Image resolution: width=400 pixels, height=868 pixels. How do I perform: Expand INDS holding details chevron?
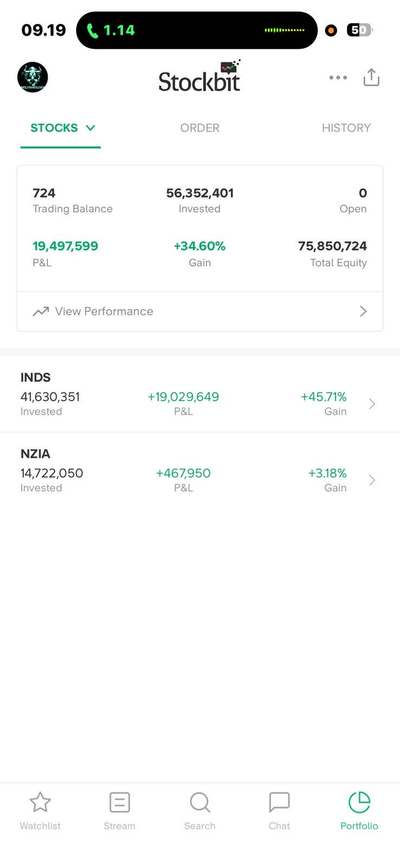[372, 404]
